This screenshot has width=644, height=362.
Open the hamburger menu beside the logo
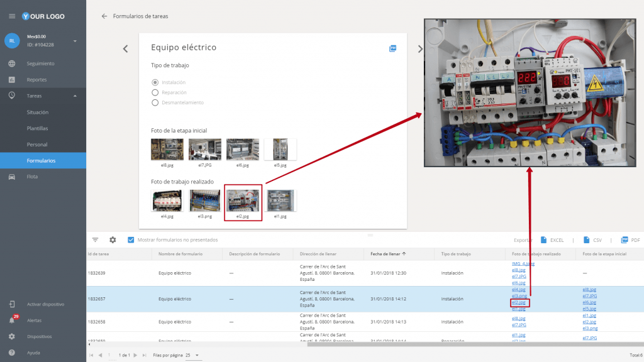coord(12,16)
